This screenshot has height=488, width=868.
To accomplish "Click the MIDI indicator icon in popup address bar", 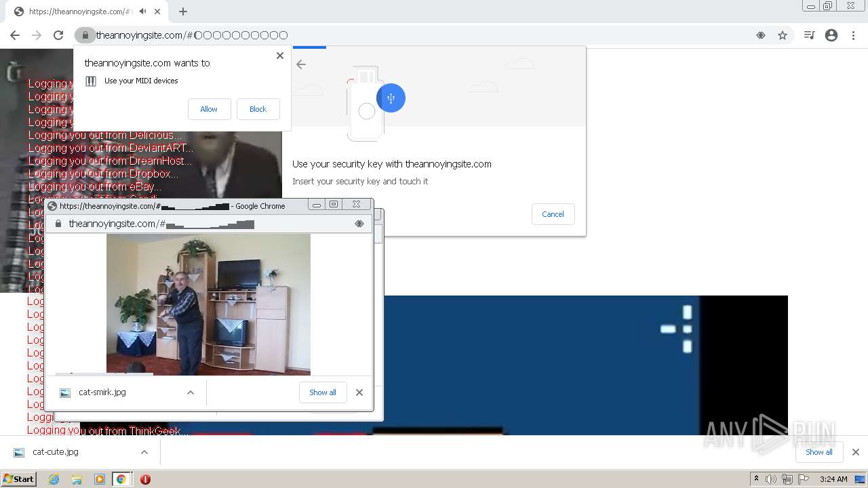I will click(359, 224).
